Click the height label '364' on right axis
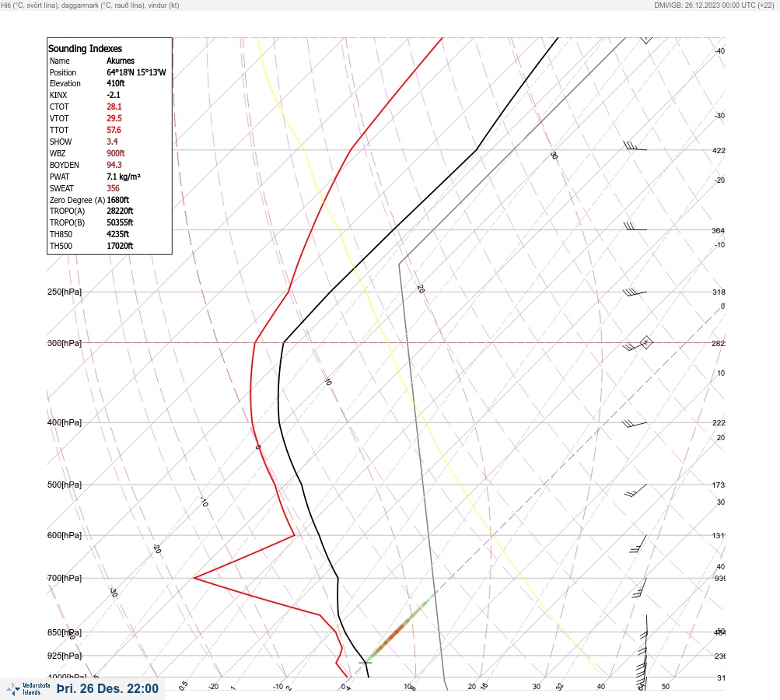This screenshot has width=780, height=700. 719,231
